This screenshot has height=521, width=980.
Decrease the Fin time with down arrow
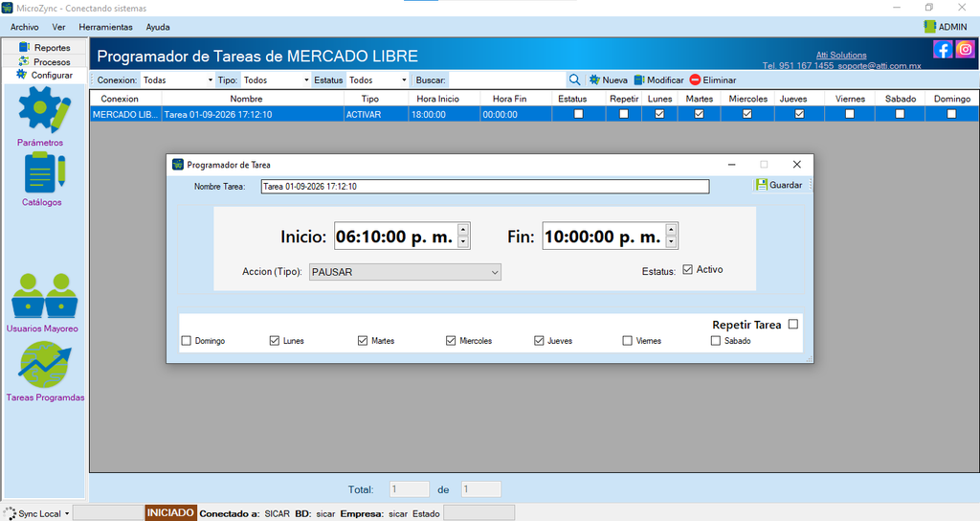(671, 242)
